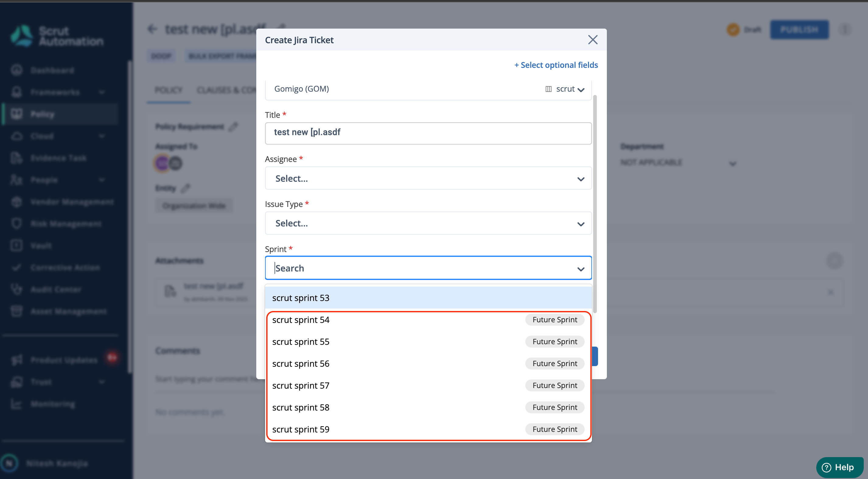Open Evidence Task in the sidebar
This screenshot has height=479, width=868.
(58, 158)
